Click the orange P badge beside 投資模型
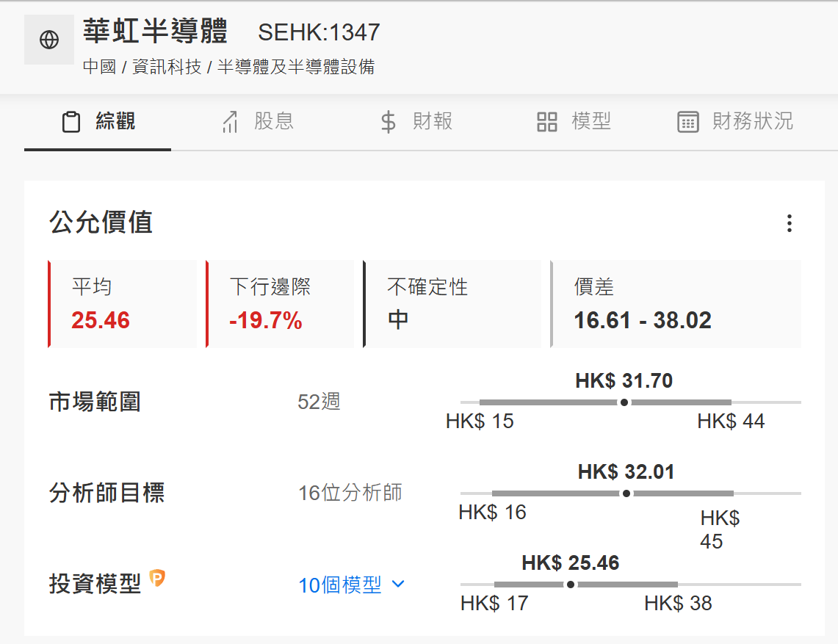The height and width of the screenshot is (644, 838). point(157,578)
